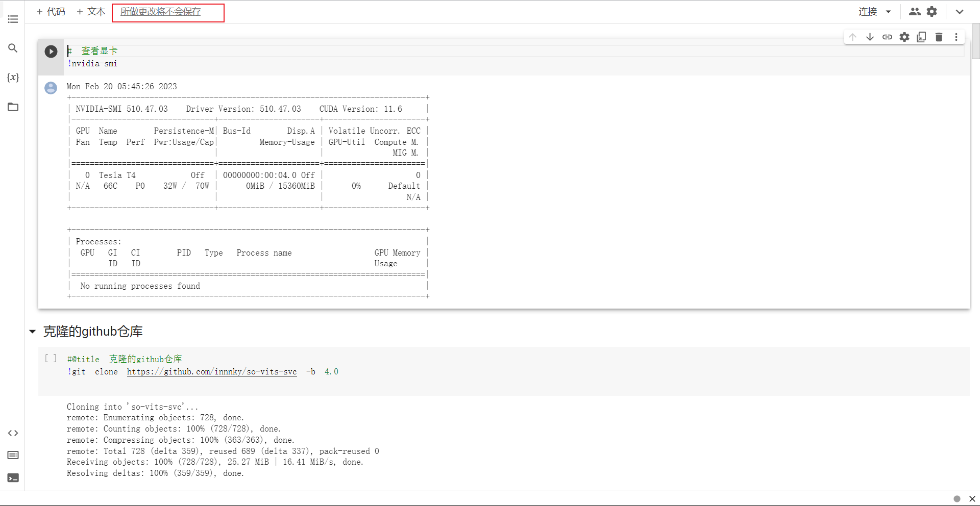980x506 pixels.
Task: Move the cell down
Action: [x=870, y=37]
